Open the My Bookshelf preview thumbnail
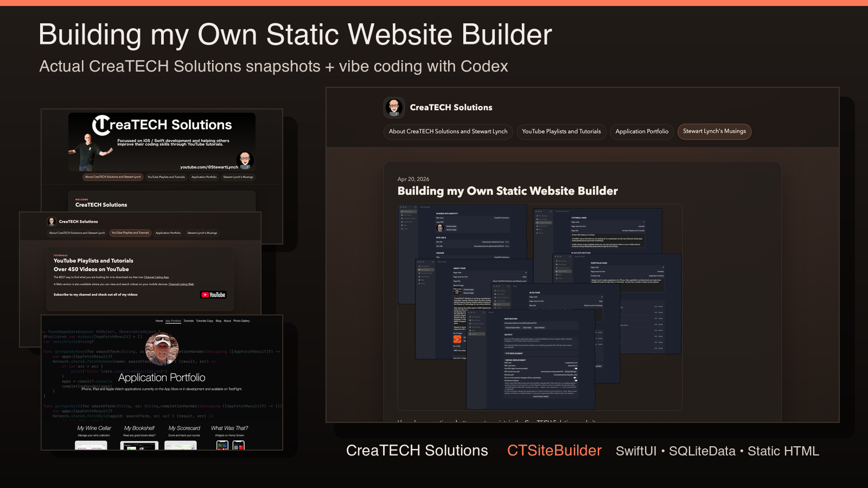The image size is (868, 488). 139,446
